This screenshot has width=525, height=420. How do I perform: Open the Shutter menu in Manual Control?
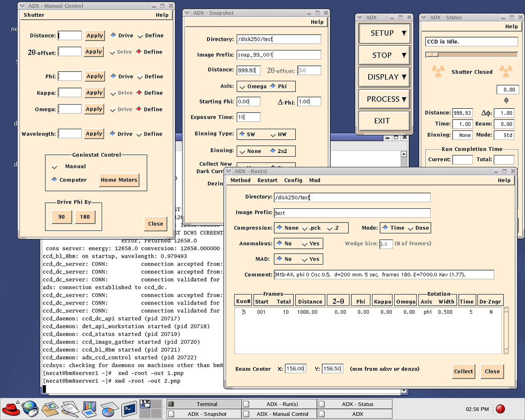point(34,15)
